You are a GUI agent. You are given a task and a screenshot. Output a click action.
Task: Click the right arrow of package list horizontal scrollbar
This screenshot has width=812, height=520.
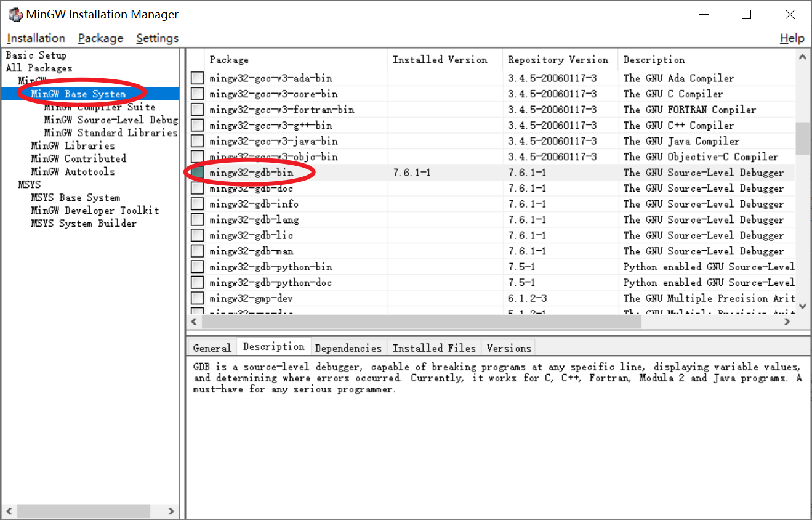click(787, 322)
